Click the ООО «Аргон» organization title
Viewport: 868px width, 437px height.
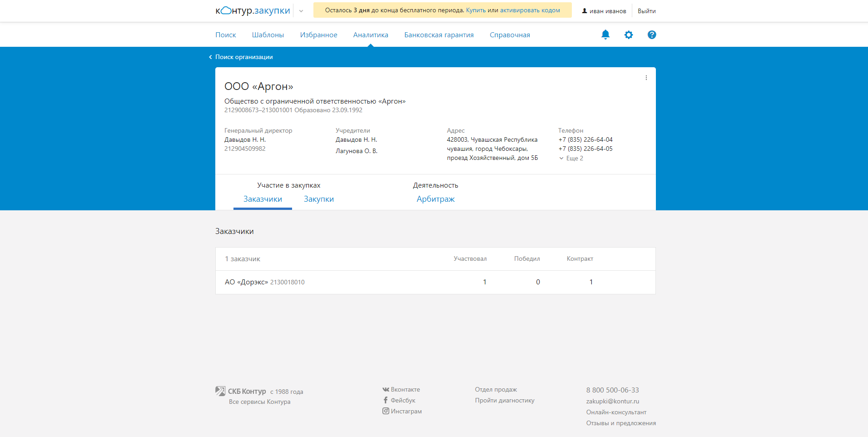(x=259, y=86)
